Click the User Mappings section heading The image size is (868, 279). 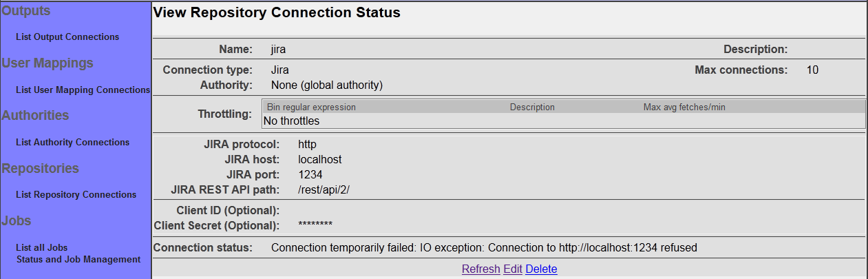click(x=47, y=63)
